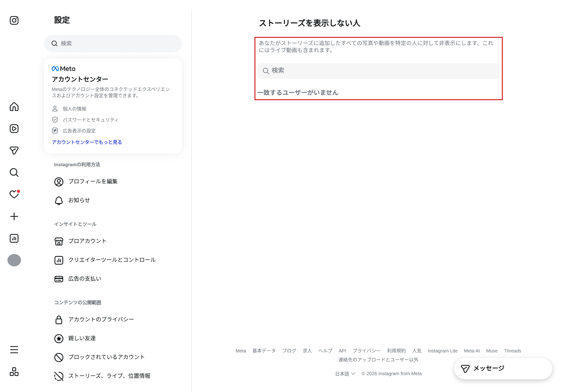The width and height of the screenshot is (565, 392).
Task: Open the floating メッセージ button
Action: pyautogui.click(x=503, y=368)
